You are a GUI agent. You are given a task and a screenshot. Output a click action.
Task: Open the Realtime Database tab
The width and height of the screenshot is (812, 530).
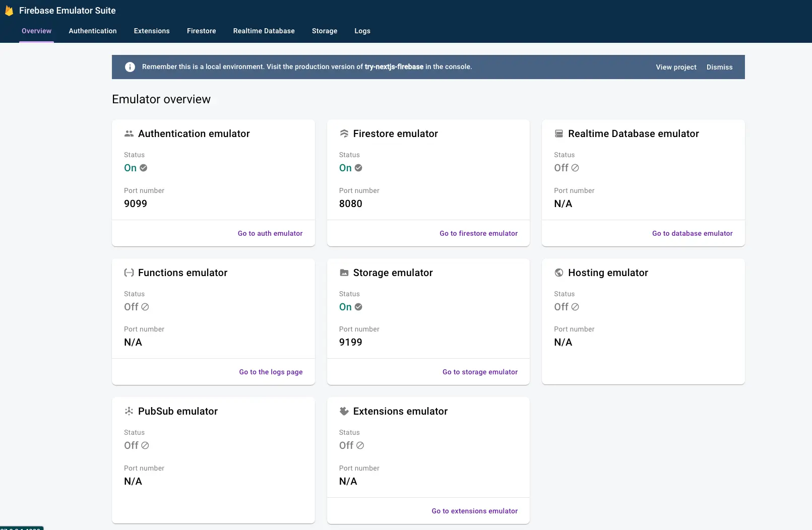point(264,31)
